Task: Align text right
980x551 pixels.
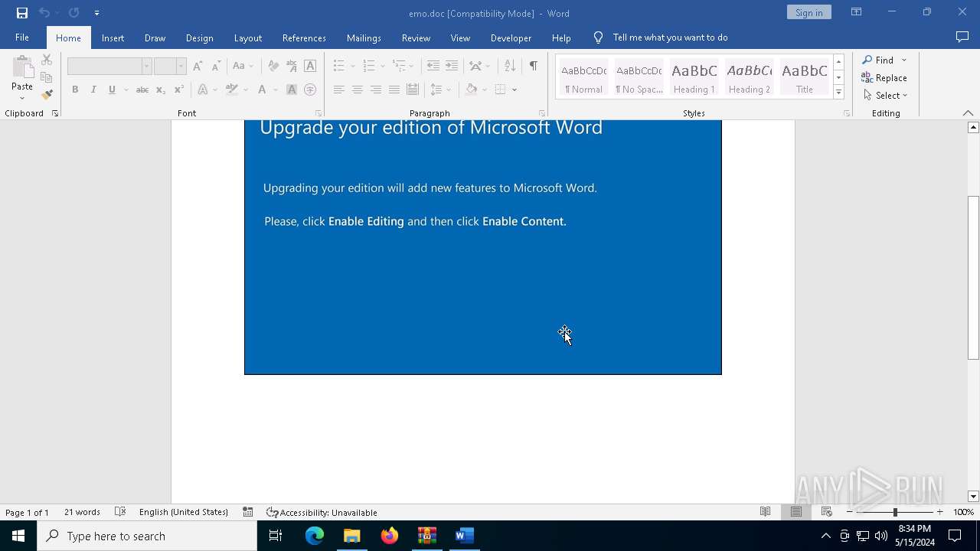Action: click(x=375, y=90)
